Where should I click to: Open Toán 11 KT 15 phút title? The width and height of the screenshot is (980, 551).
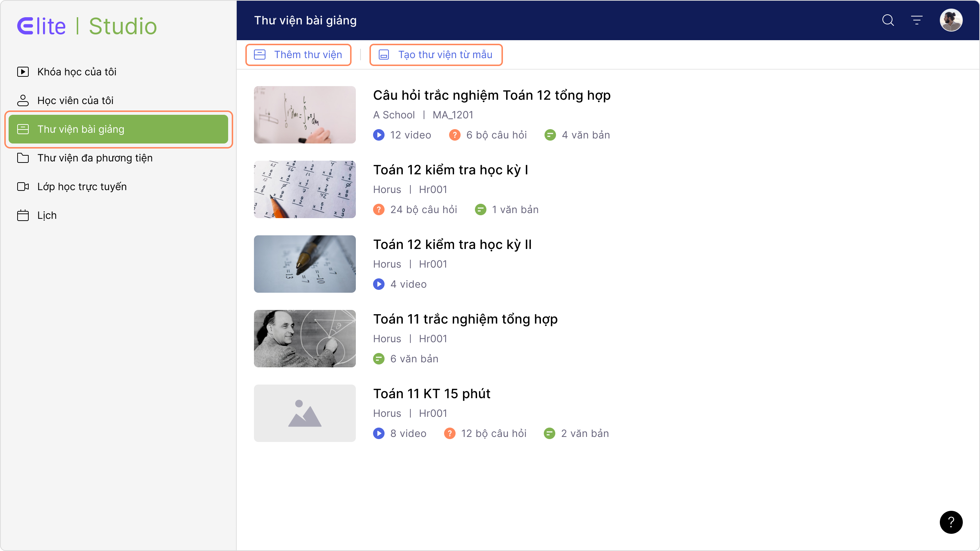pyautogui.click(x=432, y=394)
